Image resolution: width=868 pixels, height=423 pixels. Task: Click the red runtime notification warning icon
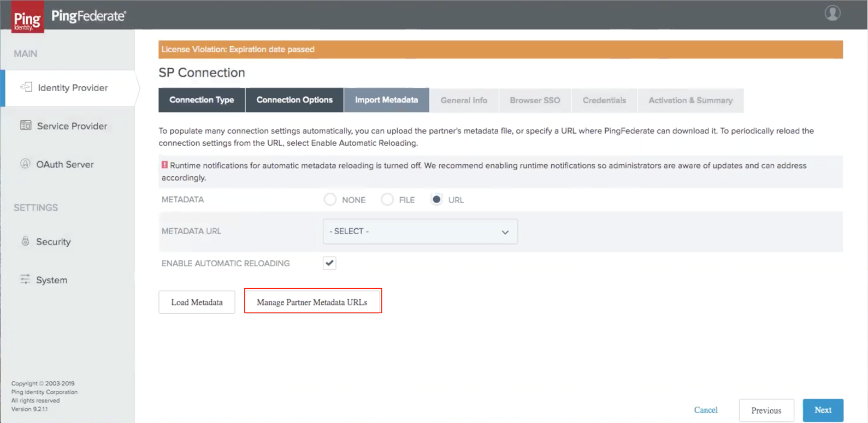164,165
